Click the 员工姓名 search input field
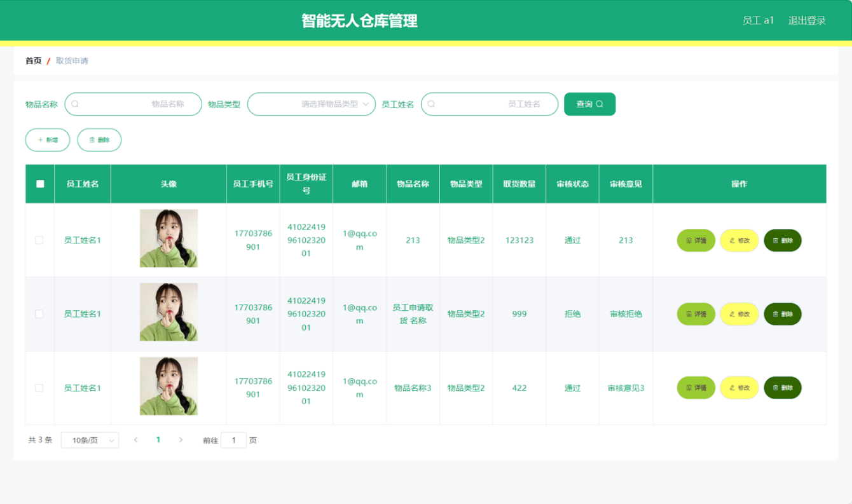This screenshot has height=504, width=852. [490, 104]
